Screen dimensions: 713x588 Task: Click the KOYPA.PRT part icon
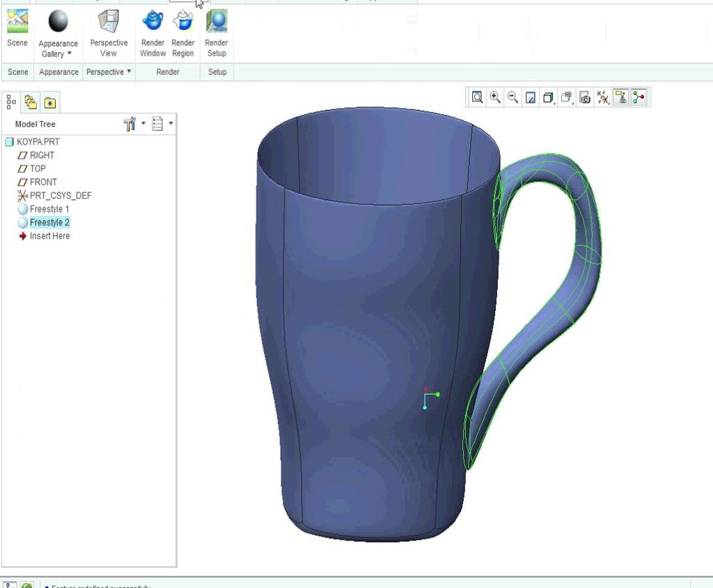pyautogui.click(x=9, y=142)
